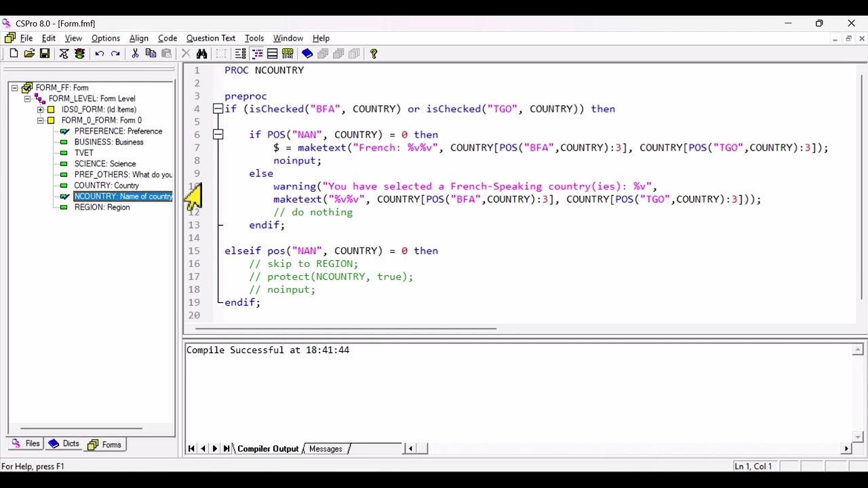Click the yellow form layout toolbar icon
The image size is (868, 488).
[288, 54]
